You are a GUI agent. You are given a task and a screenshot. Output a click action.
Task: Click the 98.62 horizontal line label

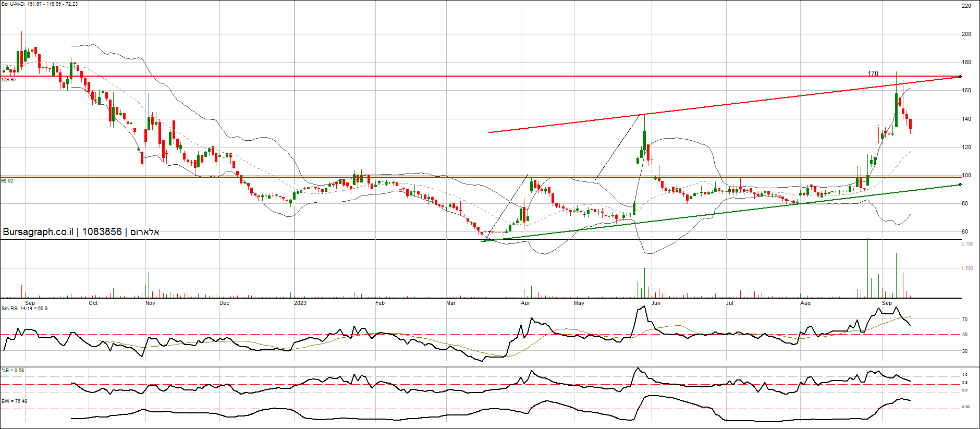7,181
